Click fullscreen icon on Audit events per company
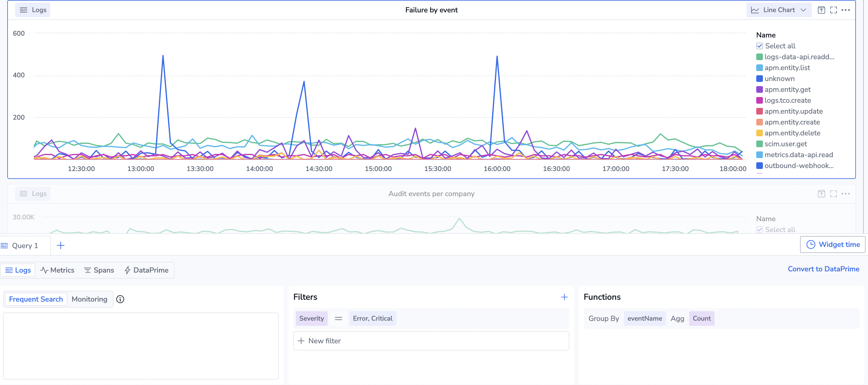868x385 pixels. pyautogui.click(x=833, y=193)
